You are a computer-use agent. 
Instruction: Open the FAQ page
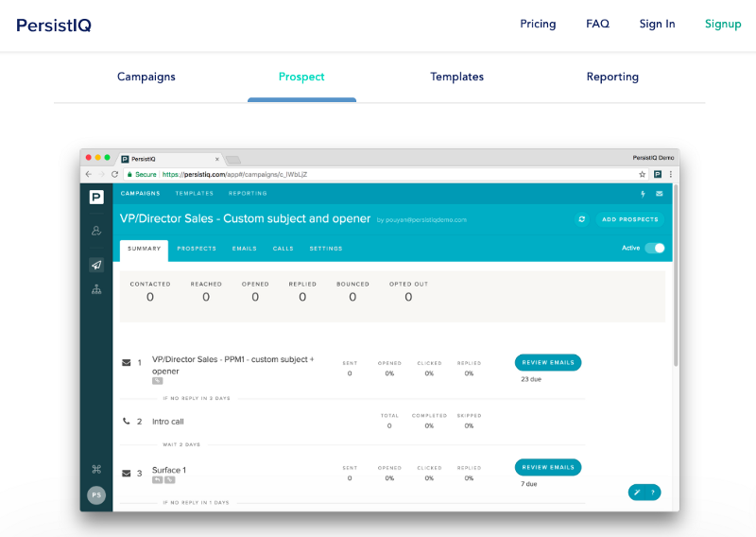click(x=597, y=24)
